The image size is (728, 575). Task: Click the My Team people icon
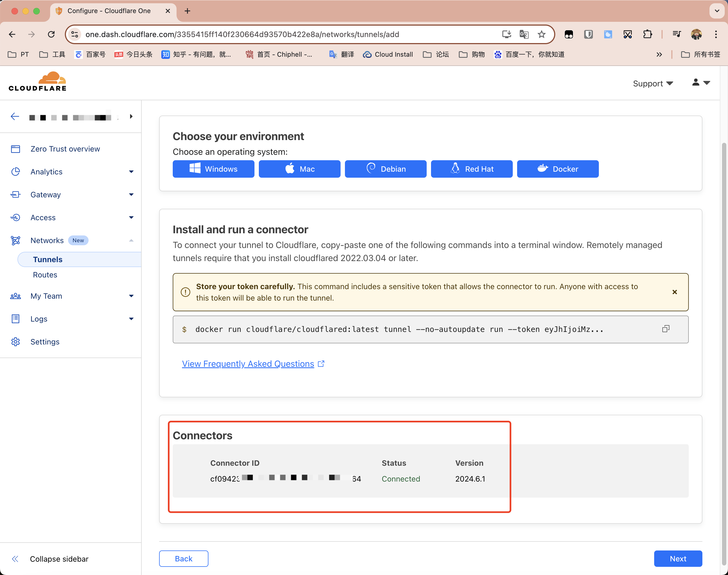tap(16, 296)
